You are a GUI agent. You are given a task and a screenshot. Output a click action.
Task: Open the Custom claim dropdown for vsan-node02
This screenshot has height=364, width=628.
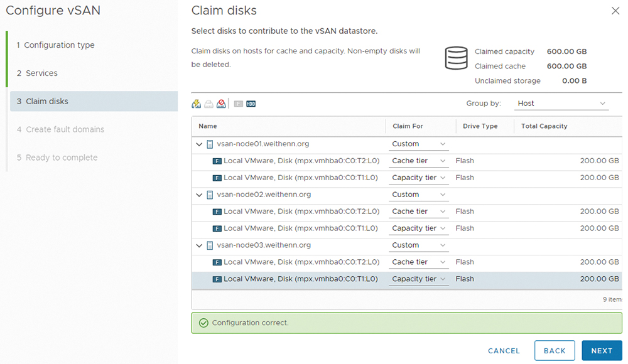(418, 195)
